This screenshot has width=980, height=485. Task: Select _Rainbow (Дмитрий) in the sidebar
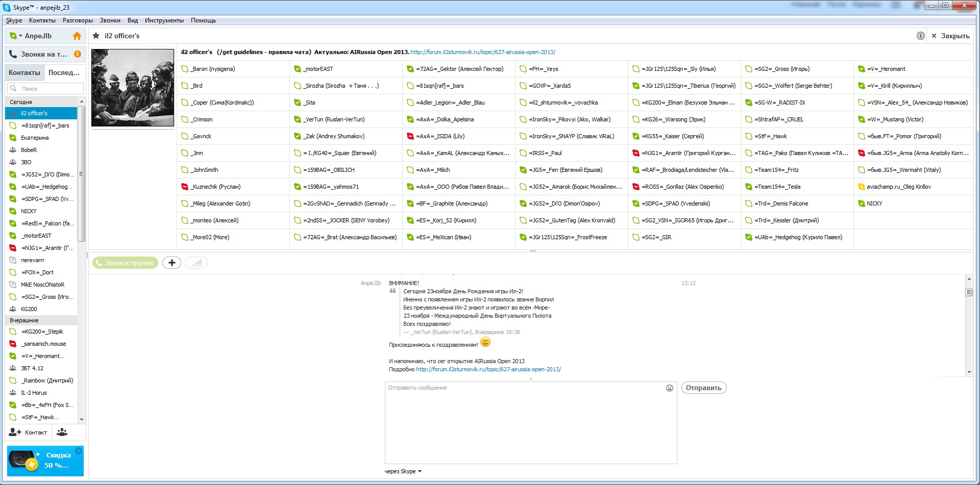[x=41, y=380]
